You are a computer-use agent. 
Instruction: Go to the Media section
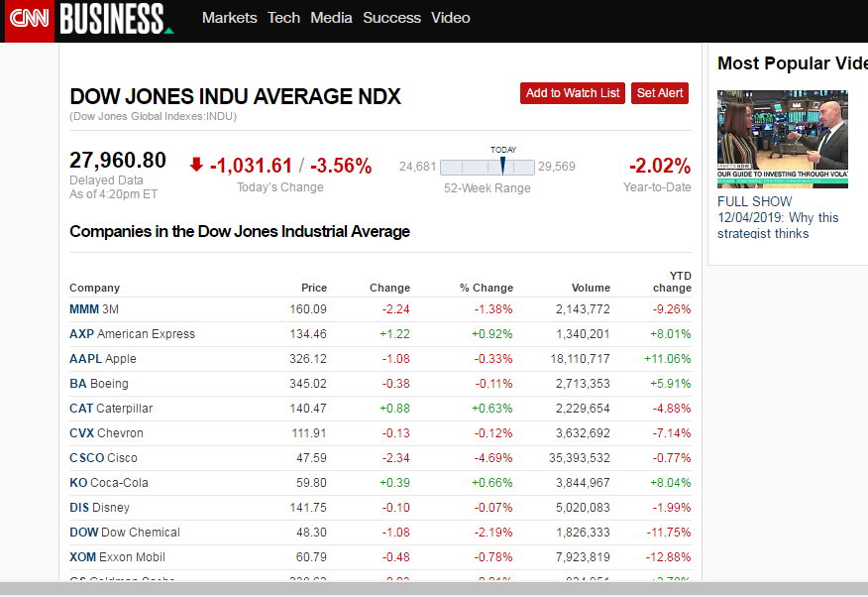331,18
